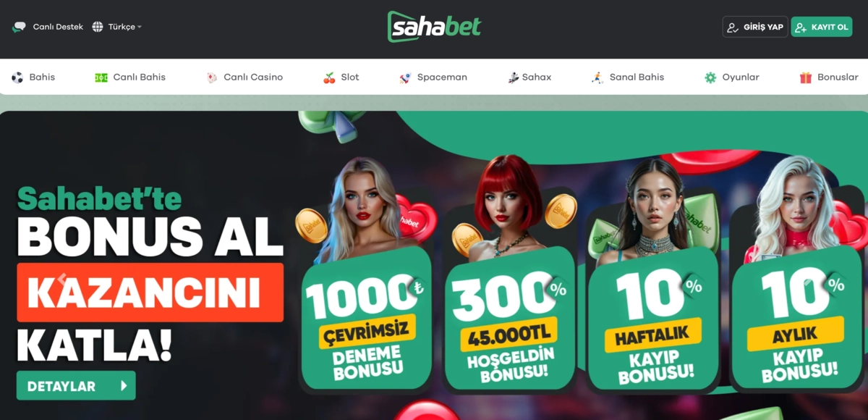Screen dimensions: 868x420
Task: Click the Canlı Destek chat bubble icon
Action: pos(19,27)
